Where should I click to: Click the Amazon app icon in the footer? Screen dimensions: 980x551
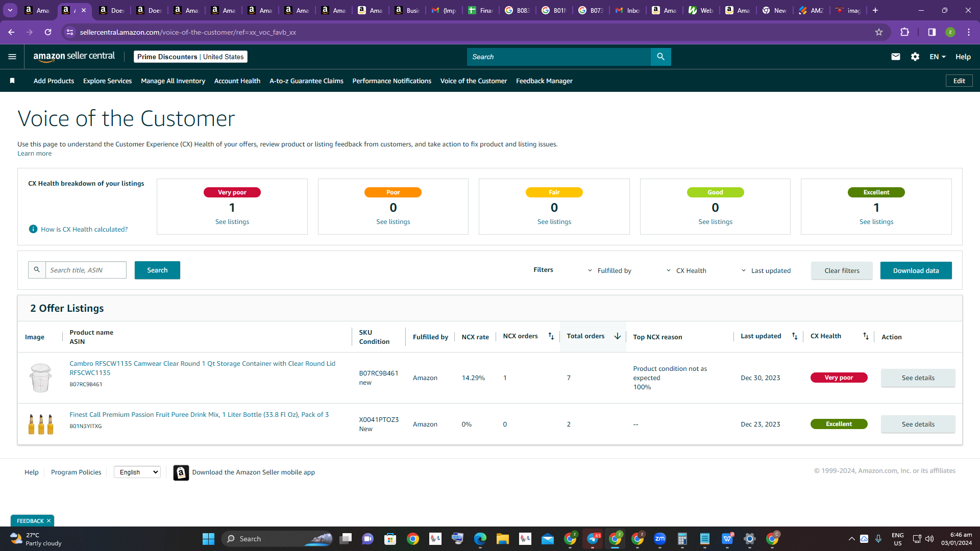[x=181, y=472]
